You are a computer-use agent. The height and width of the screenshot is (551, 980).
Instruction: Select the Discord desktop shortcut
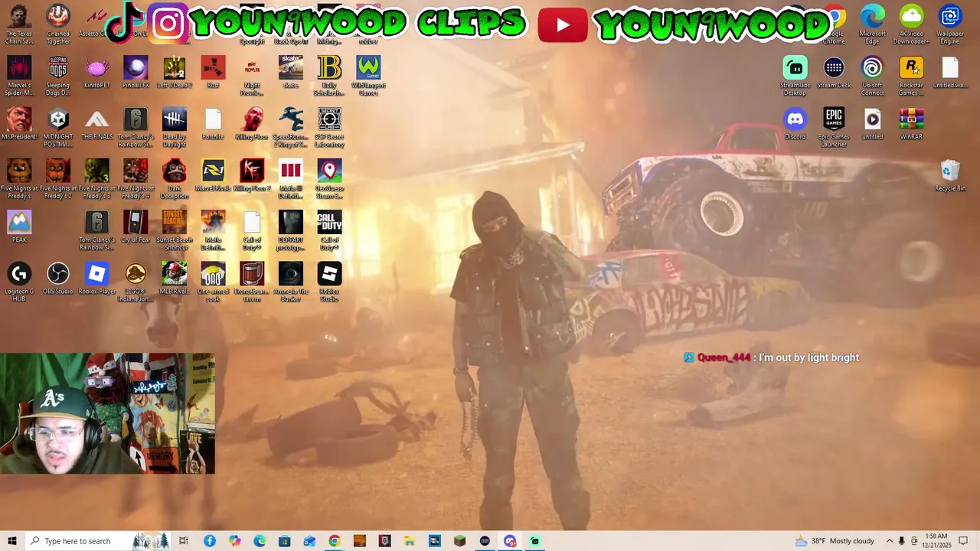coord(795,124)
